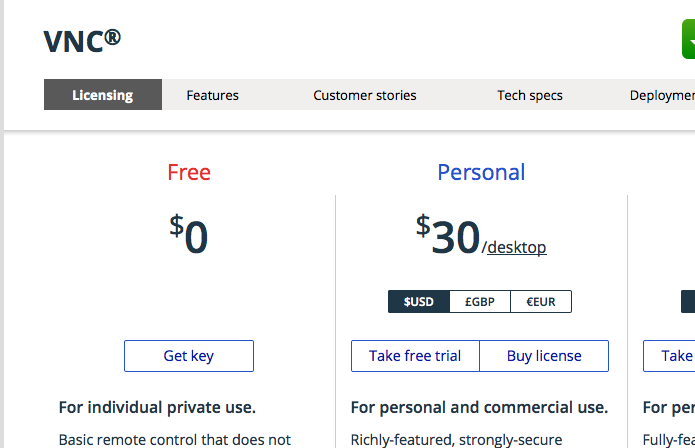Open the Licensing tab
Viewport: 695px width, 448px height.
(103, 95)
